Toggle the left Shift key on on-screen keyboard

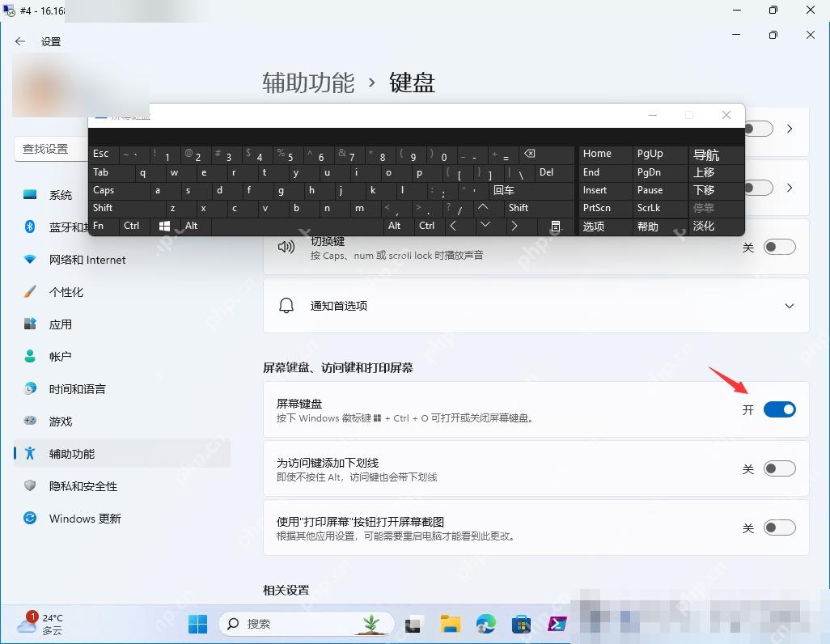127,208
